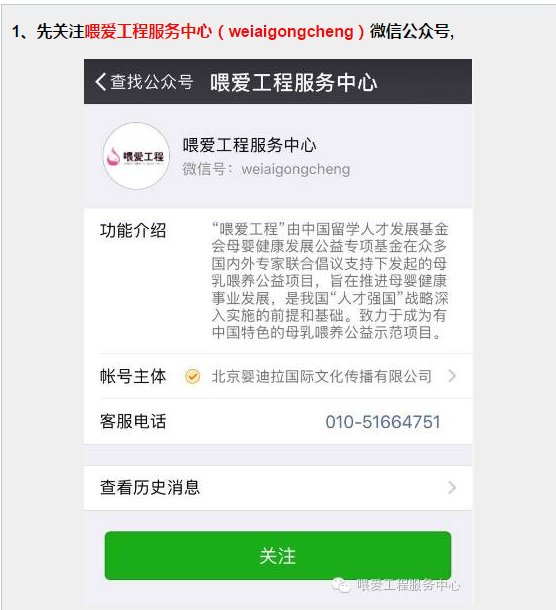Click chevron beside 查看历史消息
Viewport: 556px width, 610px height.
click(452, 487)
